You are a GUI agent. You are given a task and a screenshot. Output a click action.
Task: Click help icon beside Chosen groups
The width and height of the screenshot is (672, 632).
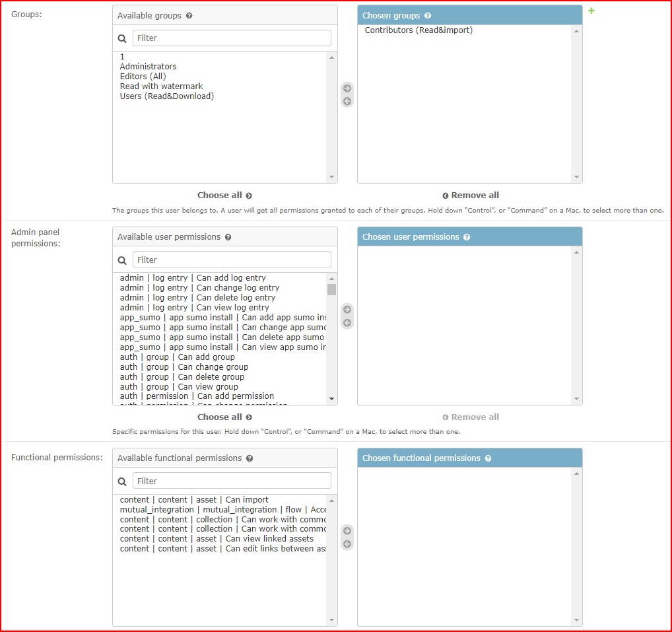tap(428, 16)
